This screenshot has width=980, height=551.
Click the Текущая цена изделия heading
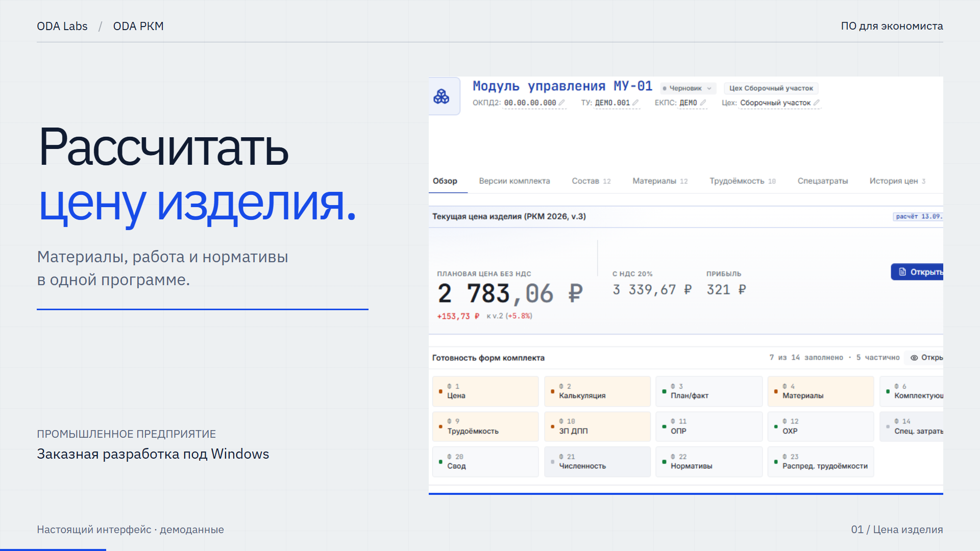tap(509, 216)
